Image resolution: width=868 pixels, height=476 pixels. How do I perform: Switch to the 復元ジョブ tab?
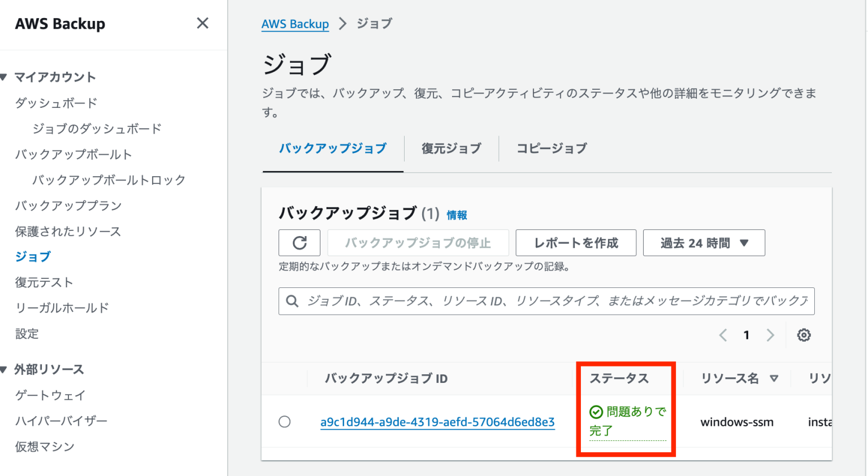coord(450,148)
